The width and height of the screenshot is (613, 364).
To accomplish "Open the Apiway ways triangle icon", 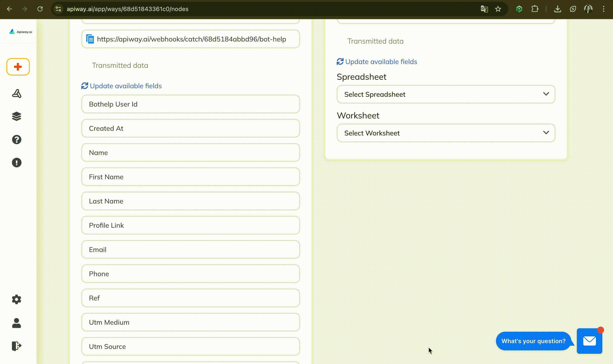I will [17, 94].
